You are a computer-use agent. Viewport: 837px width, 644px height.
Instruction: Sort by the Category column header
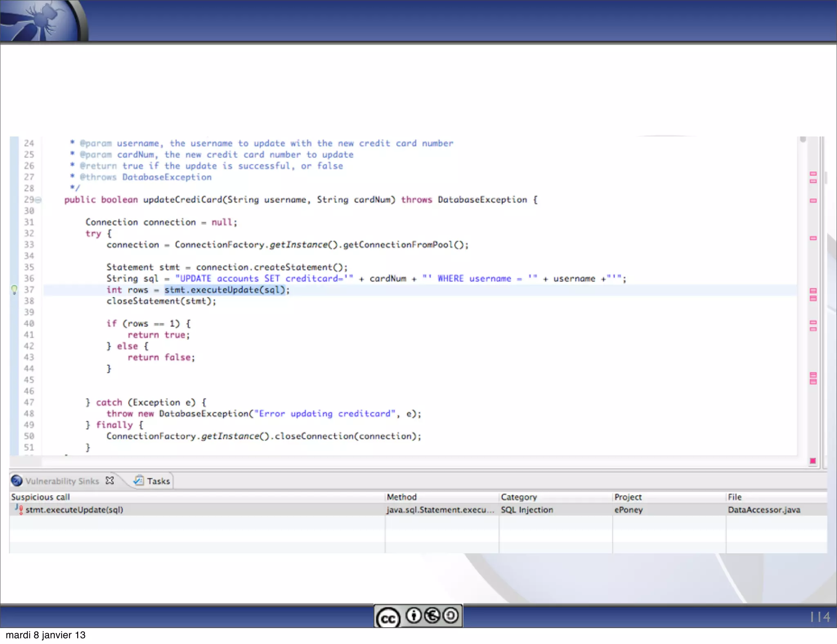click(x=519, y=497)
